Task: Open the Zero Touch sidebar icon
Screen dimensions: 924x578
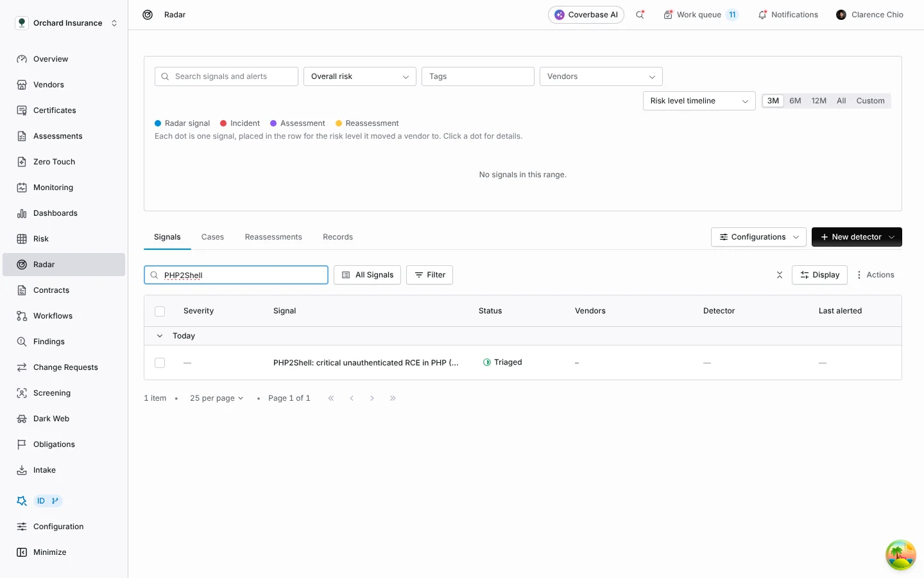Action: [x=22, y=162]
